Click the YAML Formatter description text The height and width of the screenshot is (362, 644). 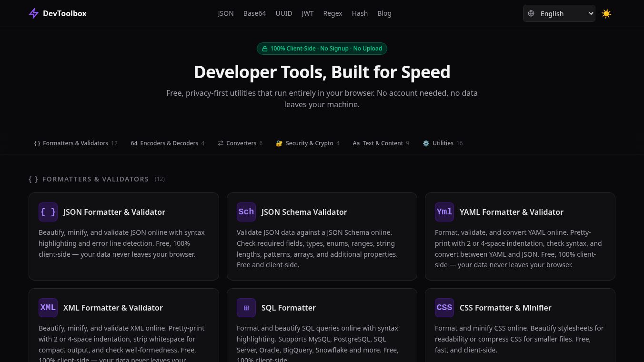pyautogui.click(x=518, y=249)
